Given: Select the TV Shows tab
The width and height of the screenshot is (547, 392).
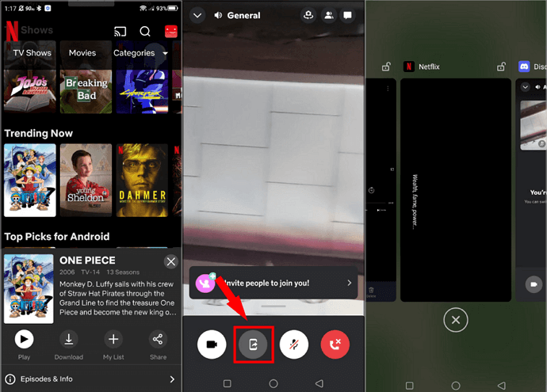Looking at the screenshot, I should point(32,53).
